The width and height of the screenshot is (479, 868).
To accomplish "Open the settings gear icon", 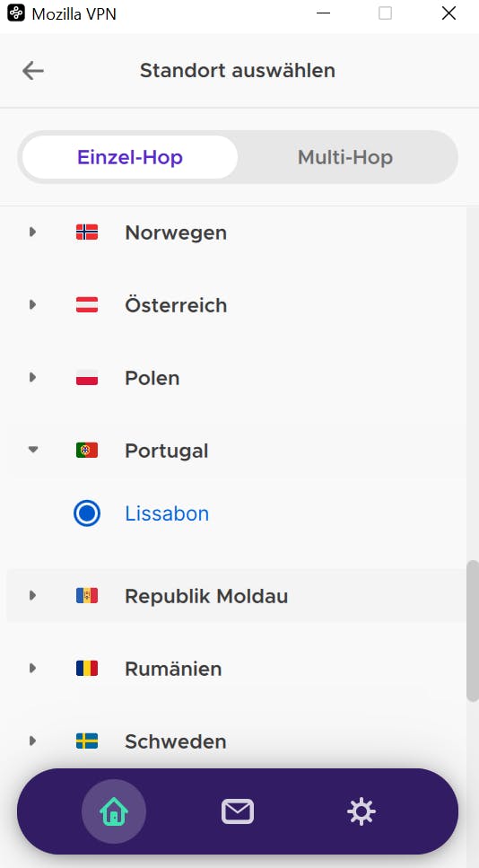I will (x=361, y=811).
